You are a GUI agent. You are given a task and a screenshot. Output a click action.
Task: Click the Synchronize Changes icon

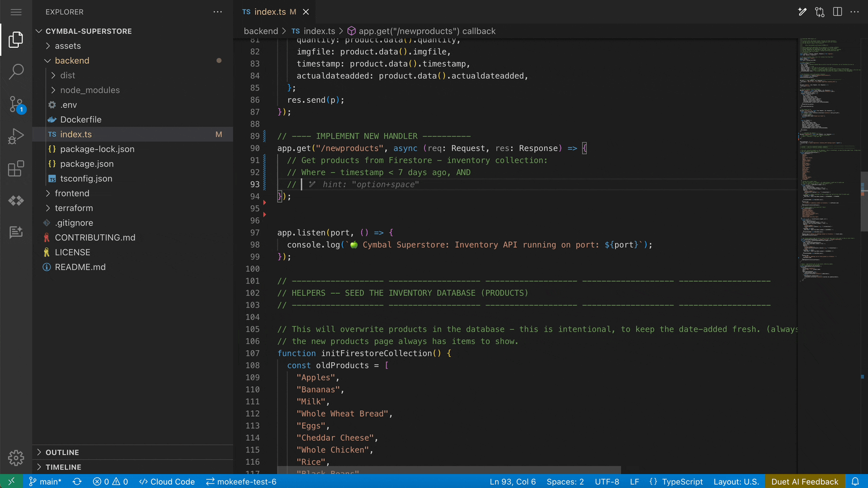77,482
